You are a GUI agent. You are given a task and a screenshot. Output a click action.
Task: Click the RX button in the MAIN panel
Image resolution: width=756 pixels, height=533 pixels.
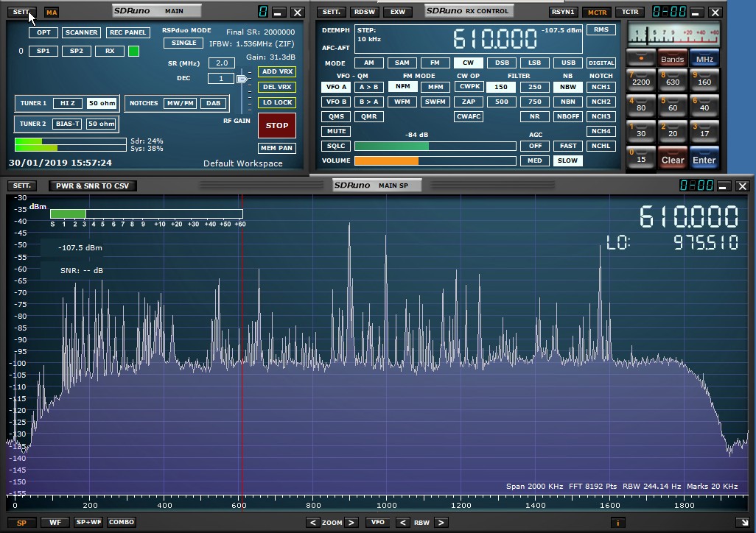point(110,51)
